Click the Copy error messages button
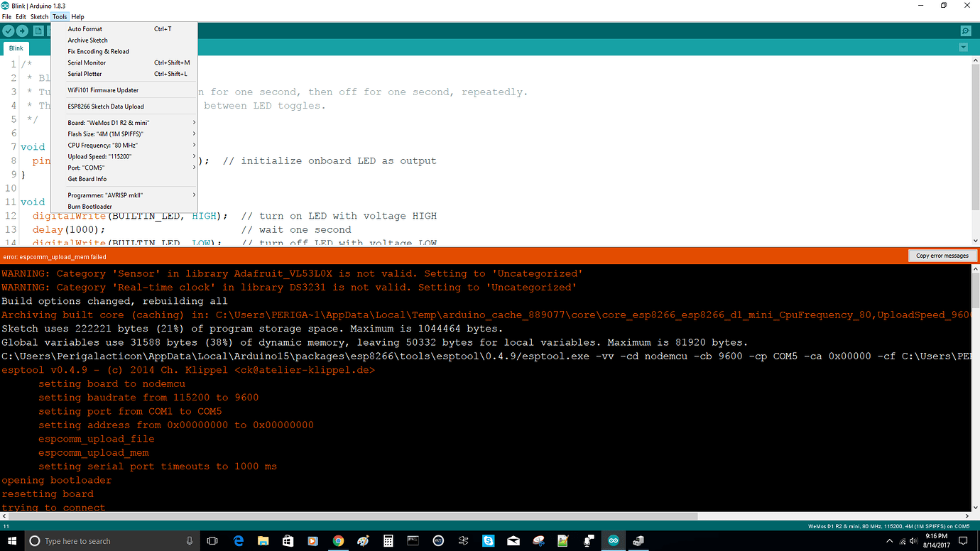The width and height of the screenshot is (980, 551). tap(942, 256)
